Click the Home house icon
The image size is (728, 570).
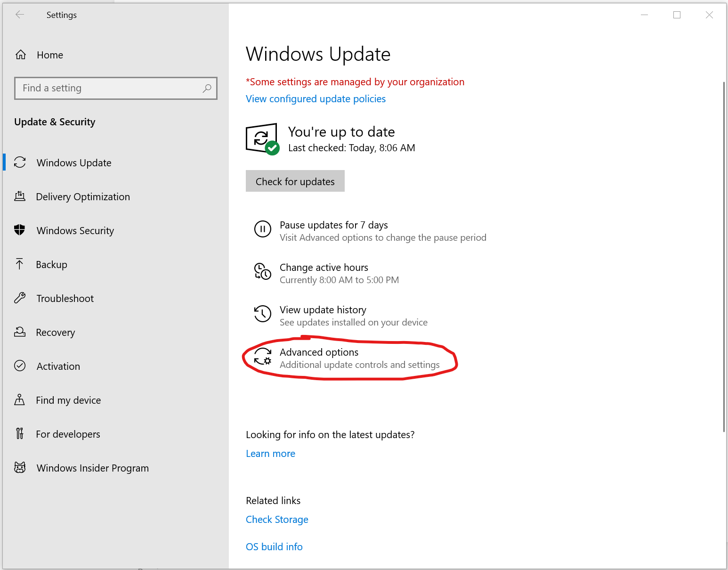point(21,55)
